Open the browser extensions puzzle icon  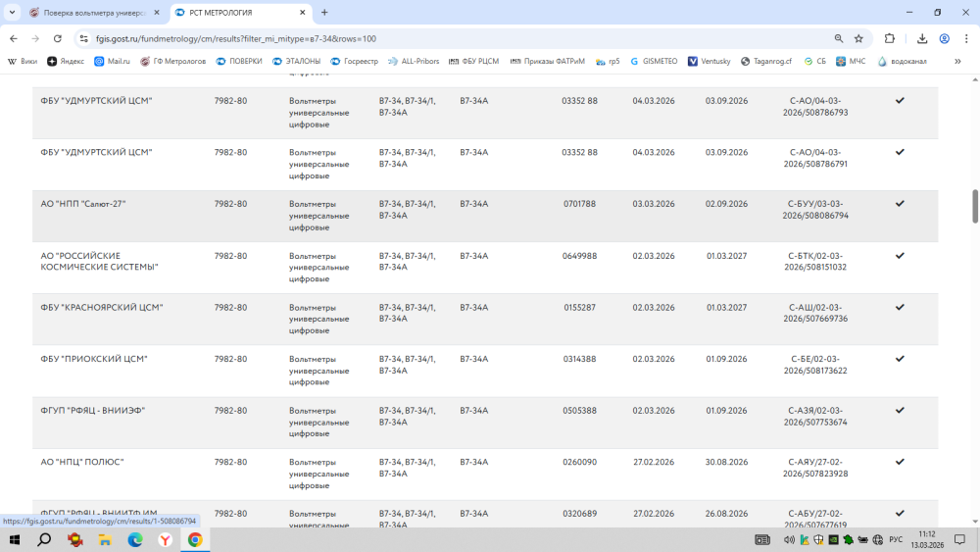[x=890, y=38]
